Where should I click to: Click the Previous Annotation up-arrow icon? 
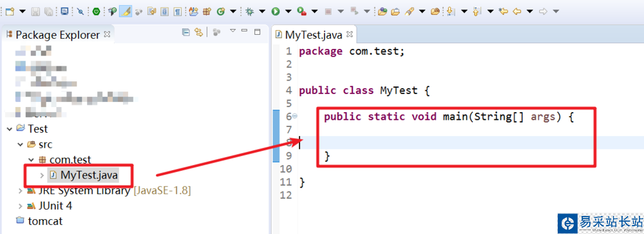(x=477, y=11)
